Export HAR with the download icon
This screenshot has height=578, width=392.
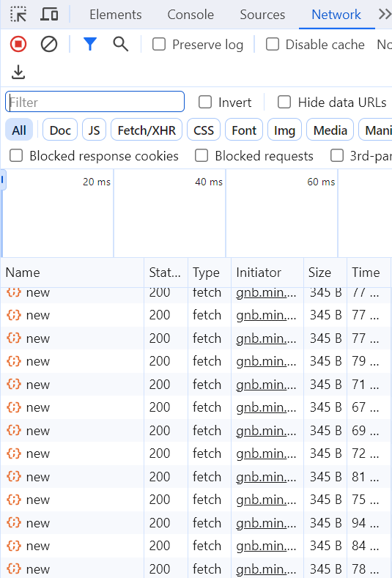(18, 73)
